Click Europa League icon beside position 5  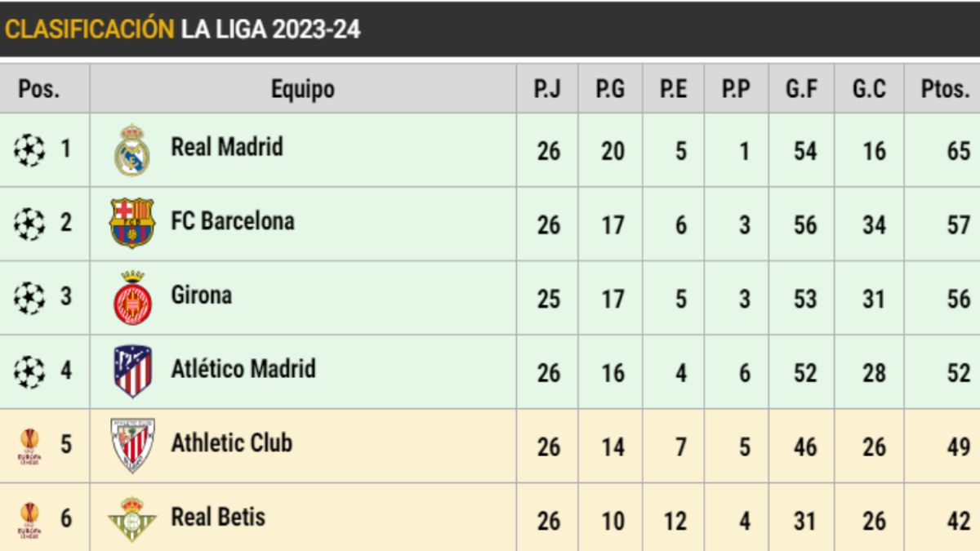click(30, 447)
